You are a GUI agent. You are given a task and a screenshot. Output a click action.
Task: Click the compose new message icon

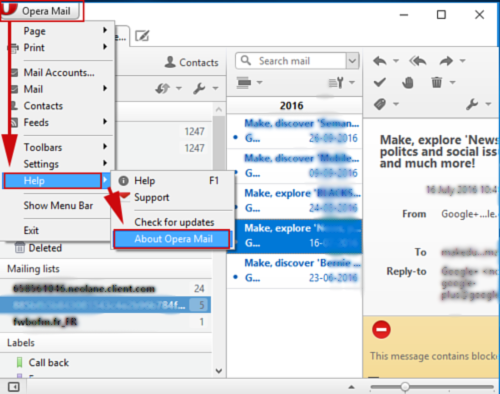tap(142, 36)
